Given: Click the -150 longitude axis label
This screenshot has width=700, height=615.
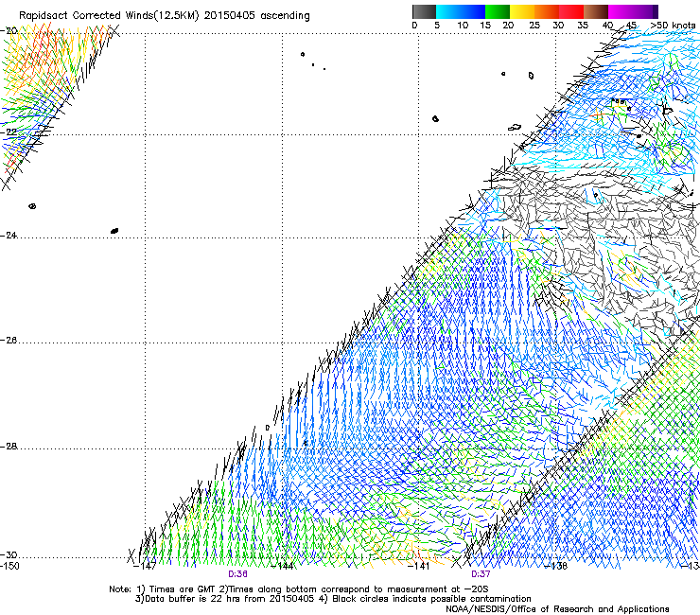Looking at the screenshot, I should pos(9,566).
